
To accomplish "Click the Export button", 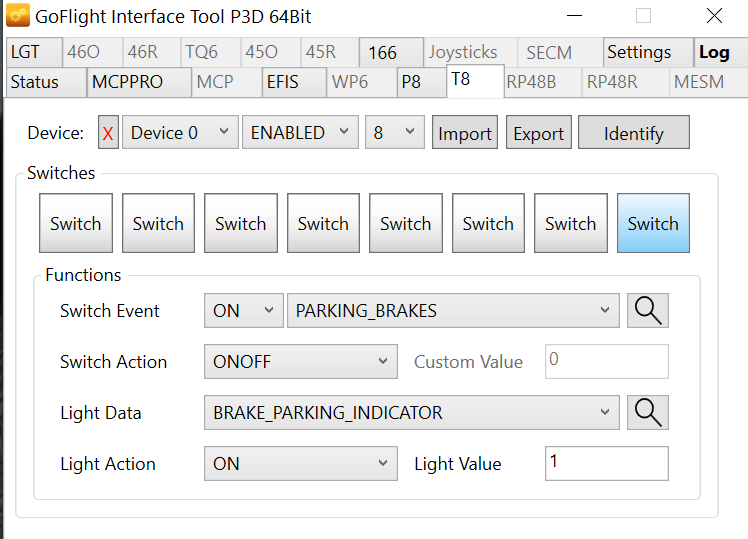I will [x=539, y=134].
